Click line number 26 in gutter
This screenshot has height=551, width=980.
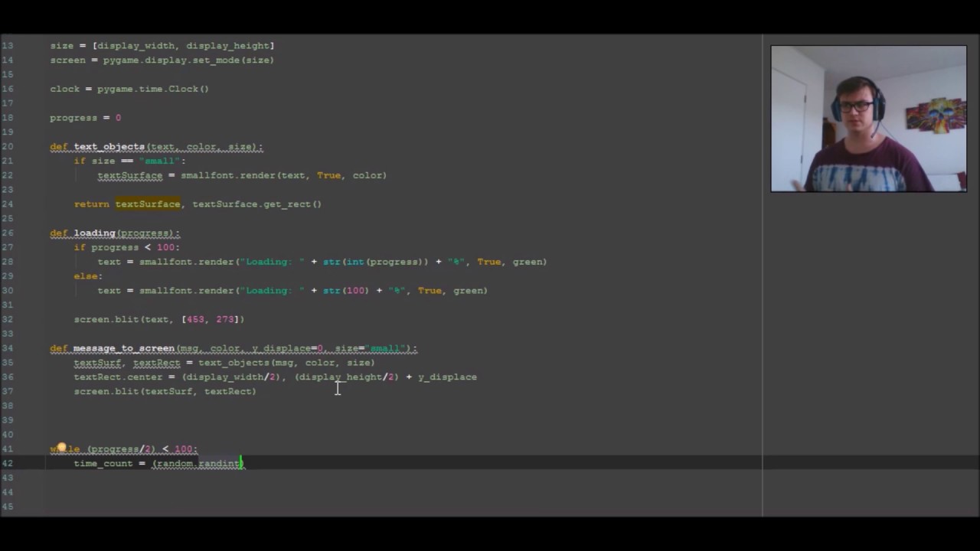pos(8,233)
